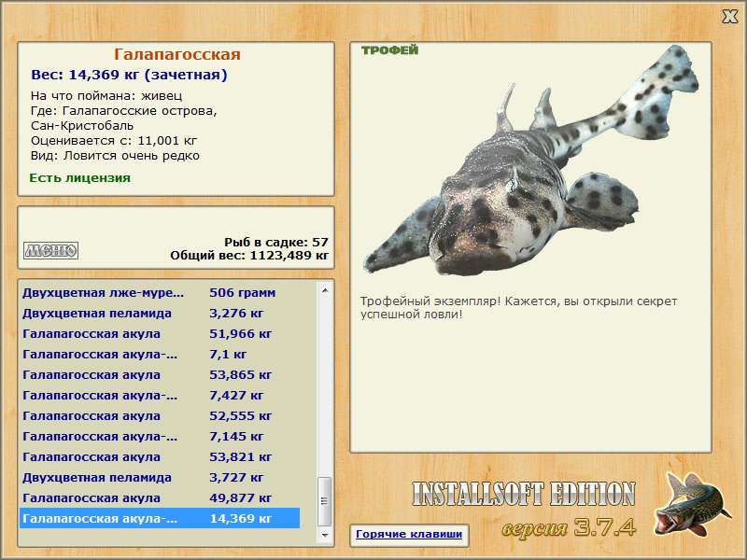Click the На что поймана: живец line
The height and width of the screenshot is (560, 747).
[106, 96]
